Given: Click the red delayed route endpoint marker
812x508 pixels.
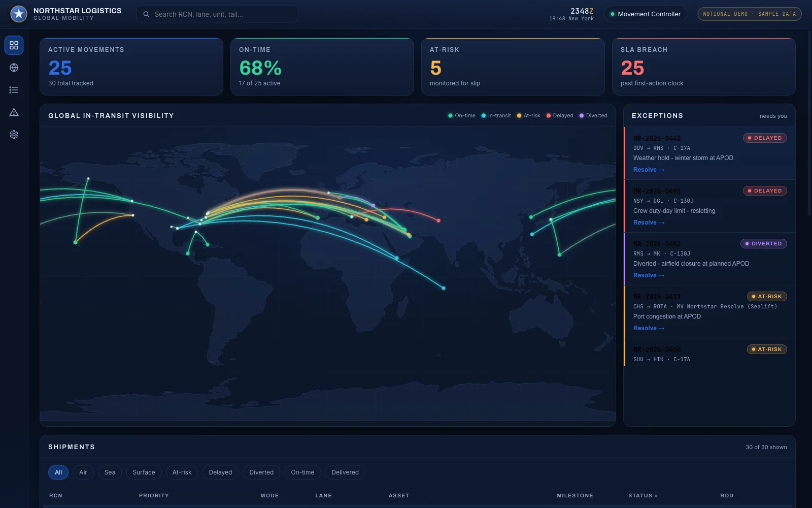Looking at the screenshot, I should click(x=438, y=220).
